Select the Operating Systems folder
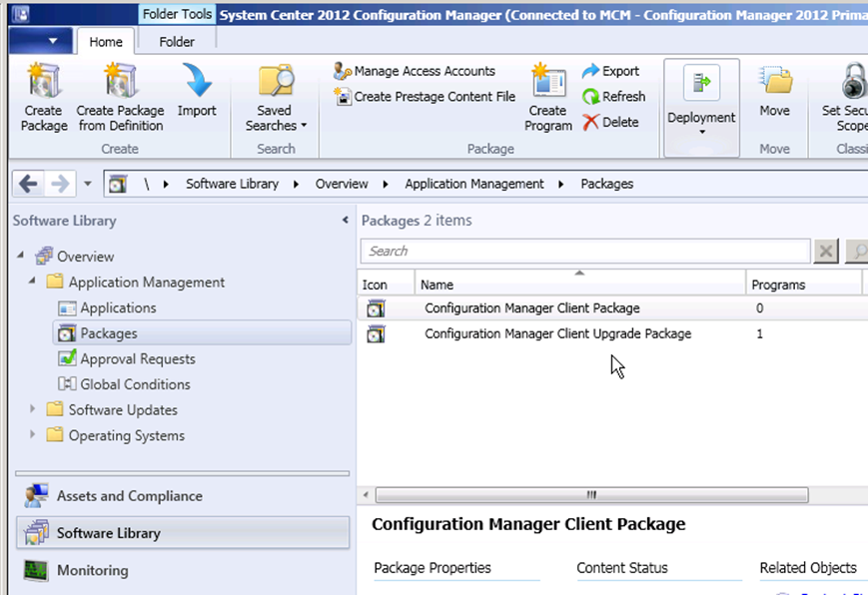868x595 pixels. click(126, 435)
